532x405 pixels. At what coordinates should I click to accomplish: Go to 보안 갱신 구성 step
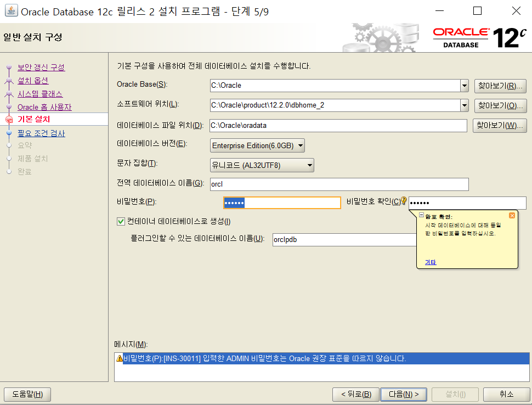click(x=41, y=67)
